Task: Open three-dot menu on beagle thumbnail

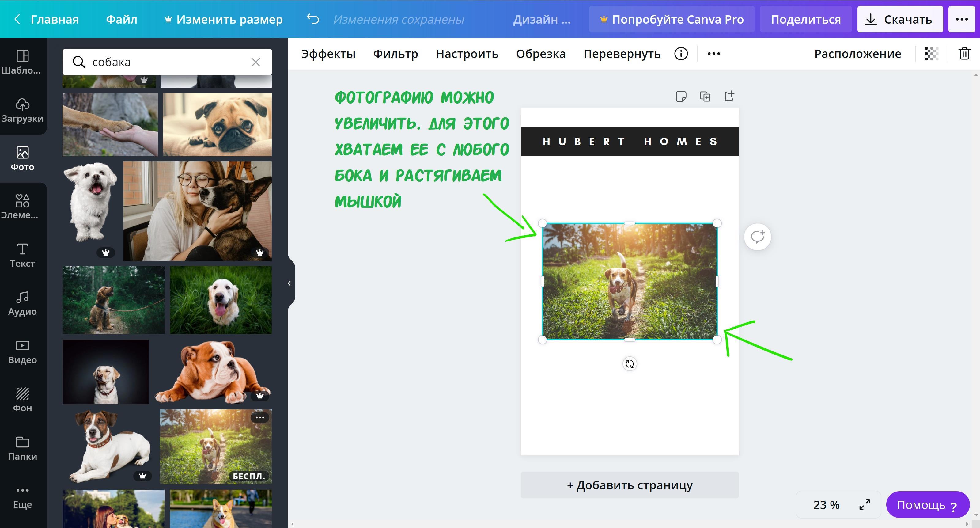Action: [260, 418]
